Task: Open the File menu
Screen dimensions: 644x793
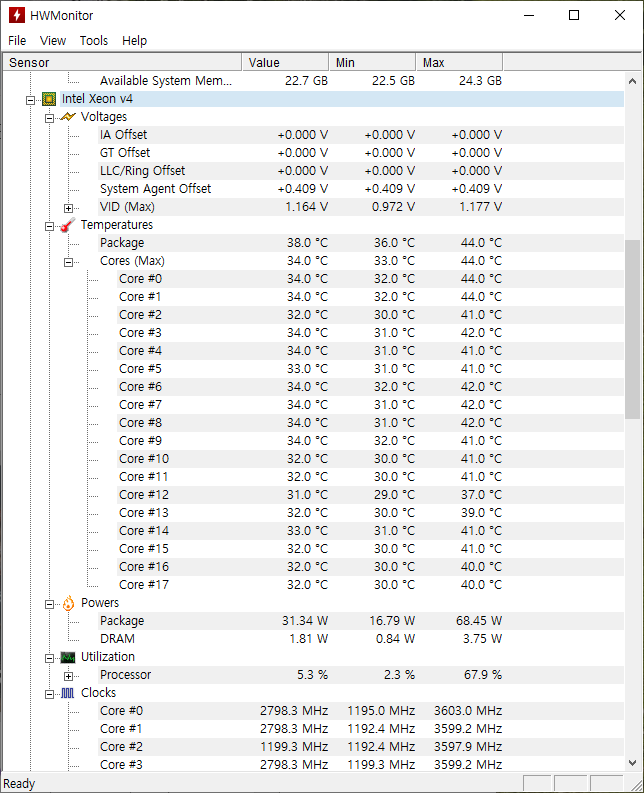Action: point(17,40)
